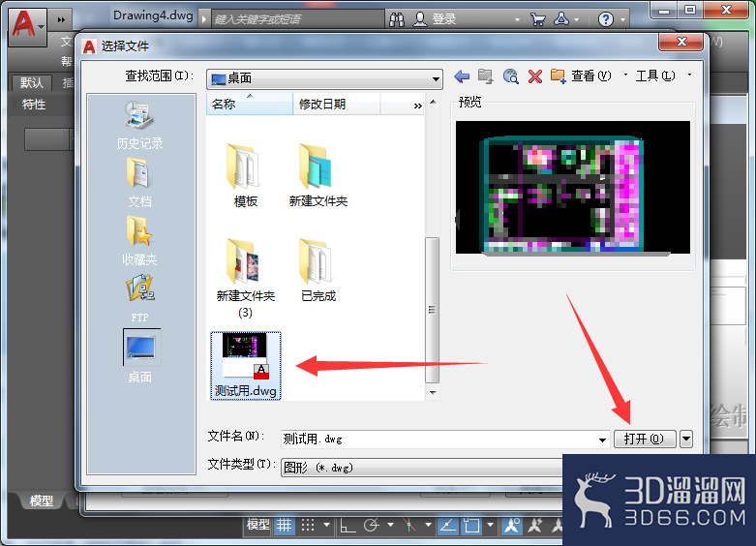Viewport: 756px width, 546px height.
Task: Click the file list scroll down arrow
Action: [x=433, y=393]
